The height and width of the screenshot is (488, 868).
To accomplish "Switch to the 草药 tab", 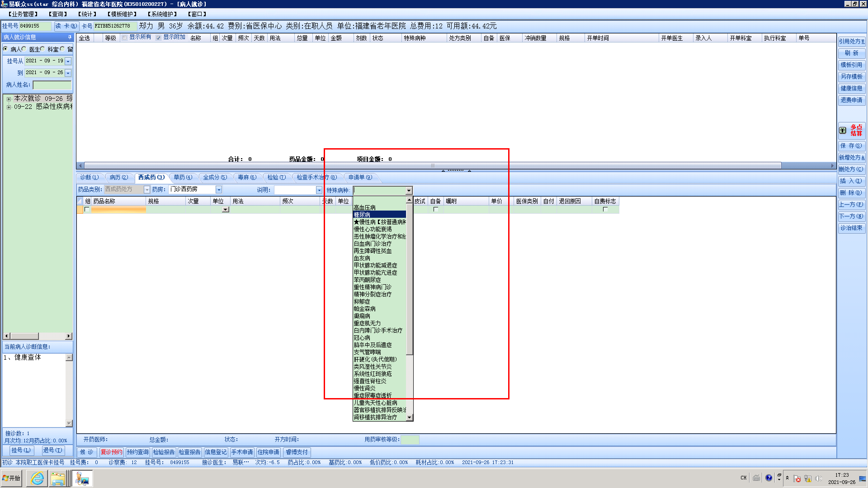I will [183, 177].
